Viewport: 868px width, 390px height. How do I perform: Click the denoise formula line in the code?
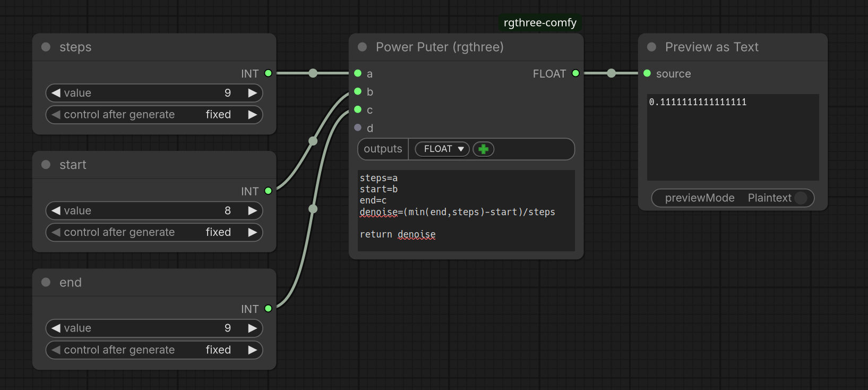(x=457, y=212)
